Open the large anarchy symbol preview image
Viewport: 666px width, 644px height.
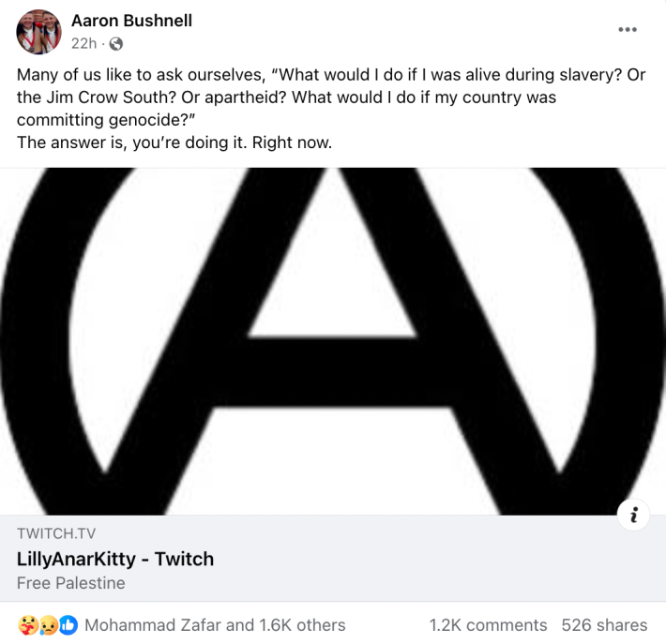coord(333,341)
